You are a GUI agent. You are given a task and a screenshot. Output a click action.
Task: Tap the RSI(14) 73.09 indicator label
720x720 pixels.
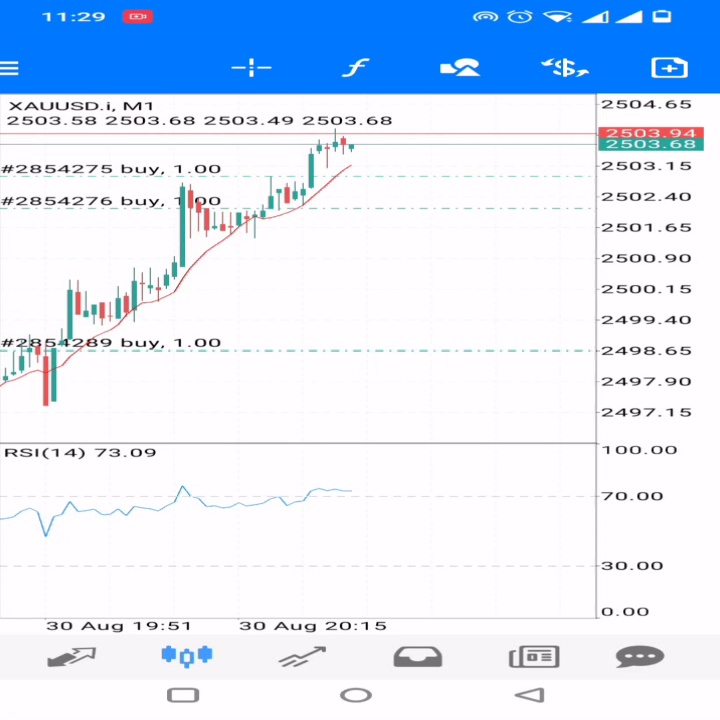[80, 453]
